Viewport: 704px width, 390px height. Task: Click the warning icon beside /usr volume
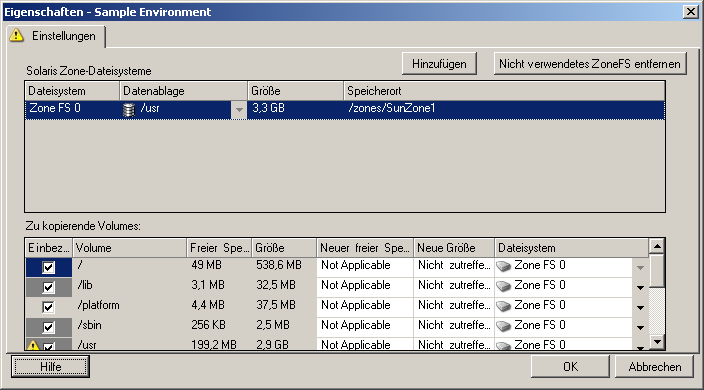33,346
